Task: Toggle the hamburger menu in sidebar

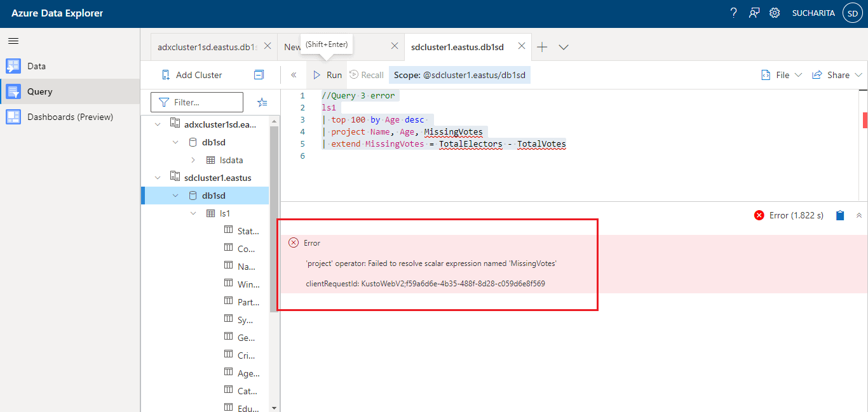Action: [x=13, y=40]
